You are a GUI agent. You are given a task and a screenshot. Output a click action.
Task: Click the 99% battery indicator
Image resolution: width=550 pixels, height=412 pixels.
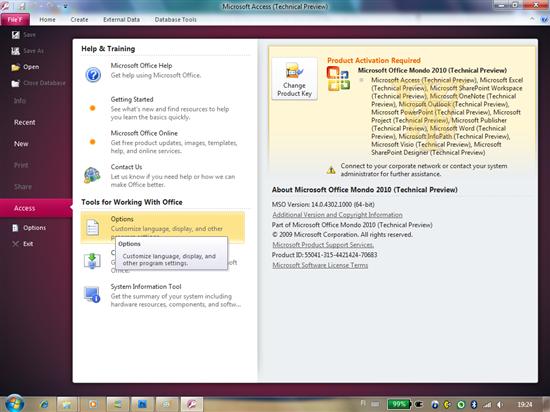[399, 404]
